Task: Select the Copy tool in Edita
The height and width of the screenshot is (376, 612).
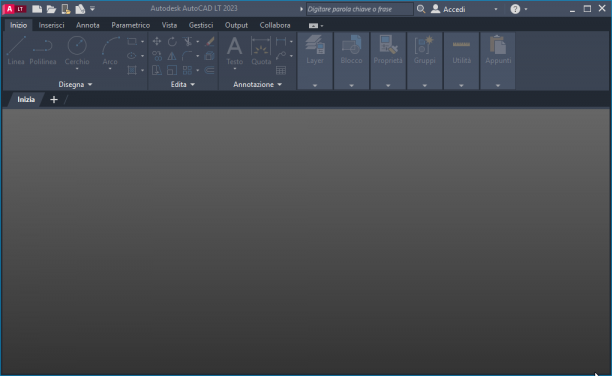Action: click(x=157, y=56)
